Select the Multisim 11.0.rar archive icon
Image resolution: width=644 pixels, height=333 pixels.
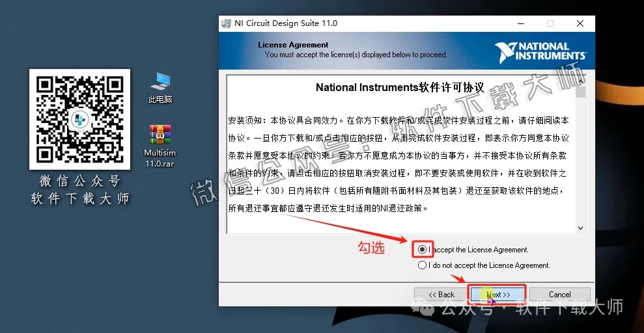(160, 146)
